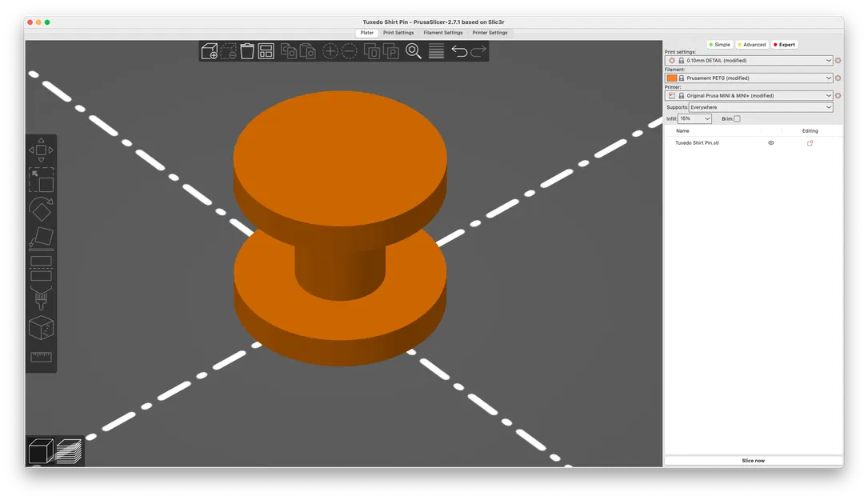Click the orange filament color swatch
Screen dimensions: 868x500
tap(672, 78)
